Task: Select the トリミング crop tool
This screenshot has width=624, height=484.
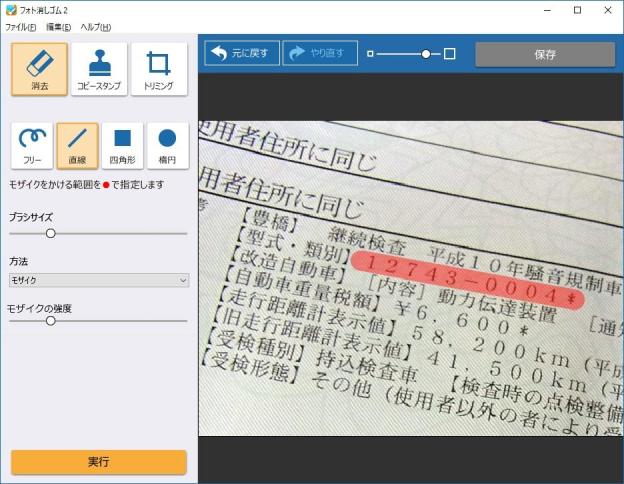Action: click(159, 69)
